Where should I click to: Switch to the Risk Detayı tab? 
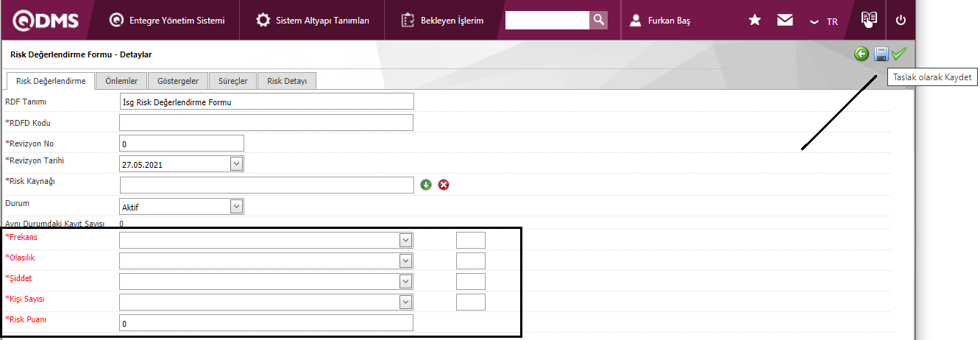287,81
